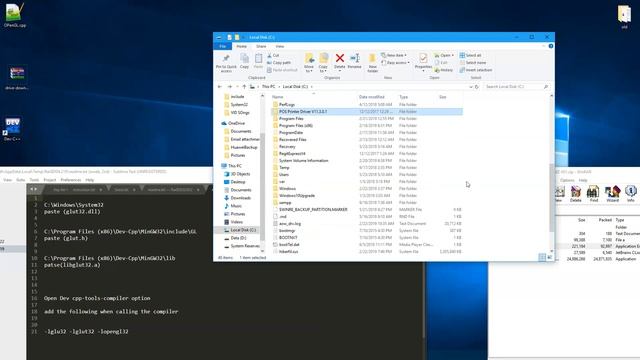Open Sublime Text Project menu

point(50,180)
